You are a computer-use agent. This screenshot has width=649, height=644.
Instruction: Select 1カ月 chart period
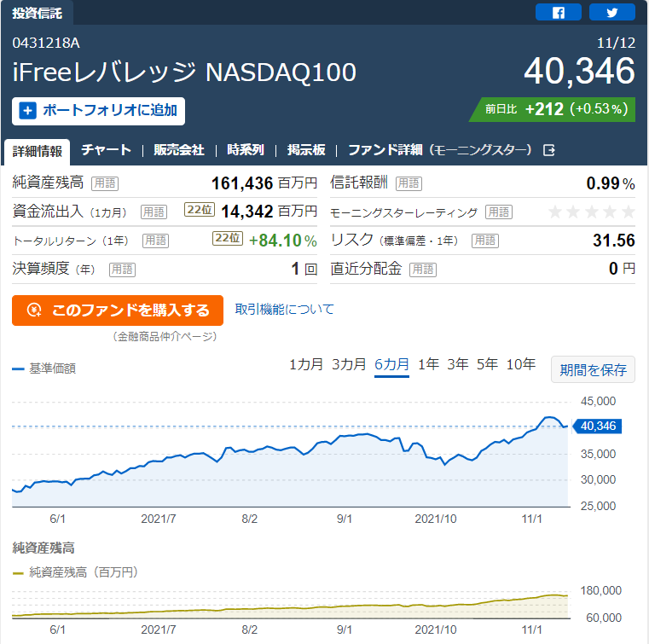point(306,364)
